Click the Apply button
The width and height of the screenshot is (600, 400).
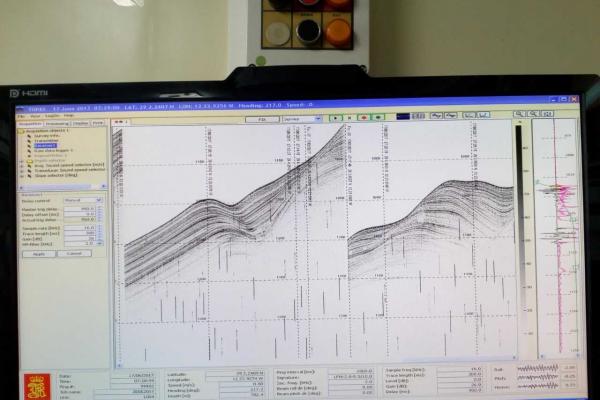pyautogui.click(x=39, y=254)
